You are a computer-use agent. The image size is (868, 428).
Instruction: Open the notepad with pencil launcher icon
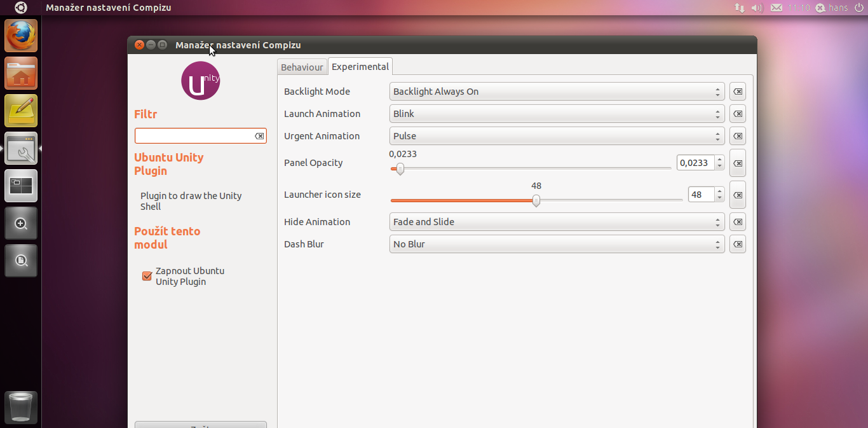tap(21, 111)
